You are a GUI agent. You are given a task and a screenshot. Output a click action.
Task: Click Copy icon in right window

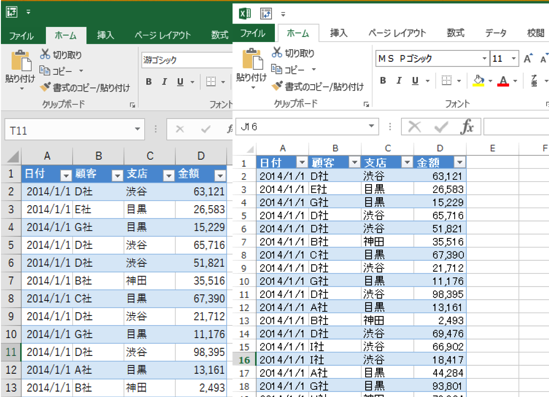click(x=277, y=69)
